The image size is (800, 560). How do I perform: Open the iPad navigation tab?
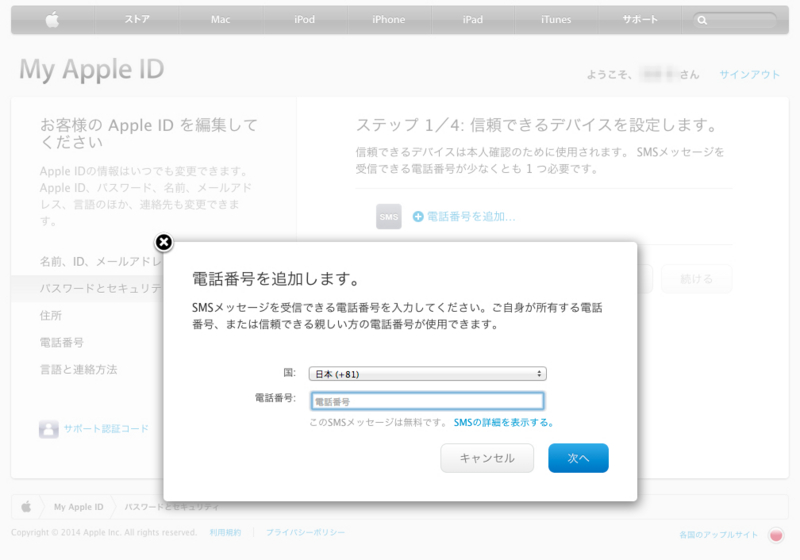(472, 19)
